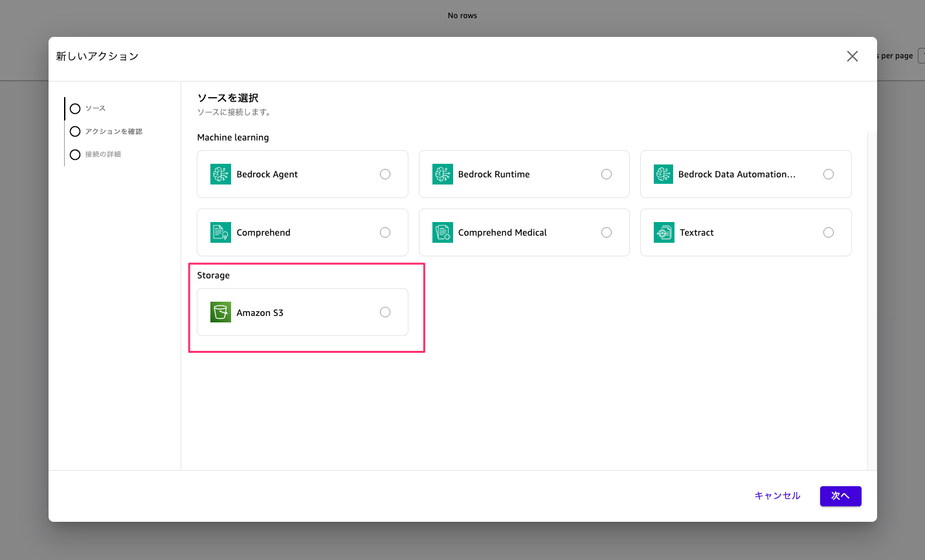Close the 新しいアクション dialog
The image size is (925, 560).
tap(853, 56)
